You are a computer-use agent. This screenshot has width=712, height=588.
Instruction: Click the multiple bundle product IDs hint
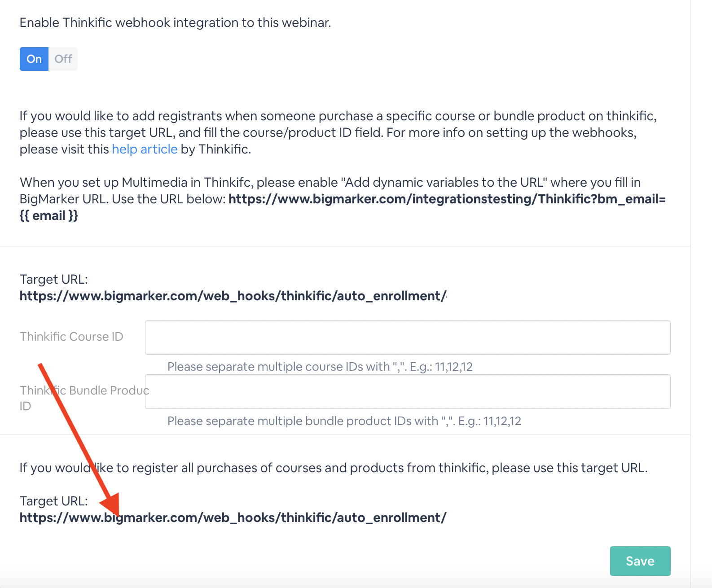coord(344,421)
